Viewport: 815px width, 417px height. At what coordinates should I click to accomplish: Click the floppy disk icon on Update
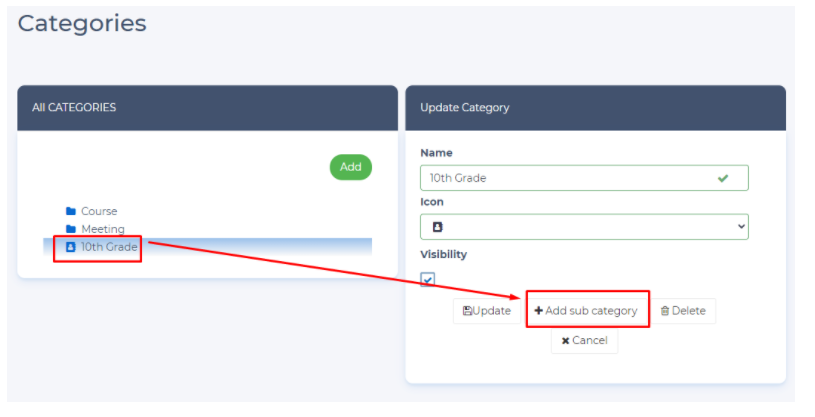(x=467, y=311)
